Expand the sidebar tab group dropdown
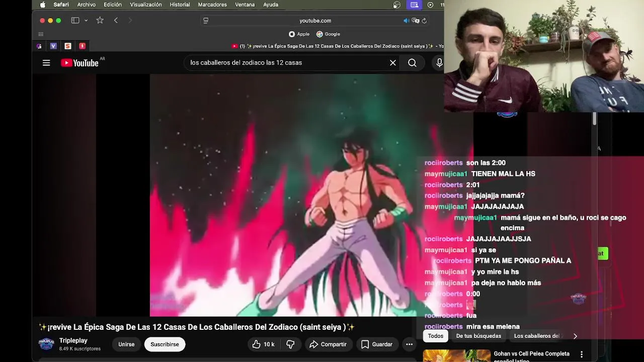Screen dimensions: 644x362 point(86,21)
